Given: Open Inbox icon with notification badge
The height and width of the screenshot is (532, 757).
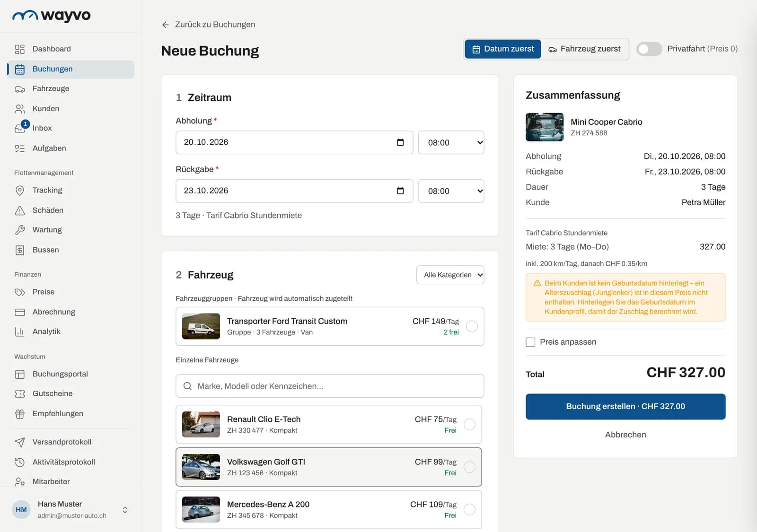Looking at the screenshot, I should 20,128.
